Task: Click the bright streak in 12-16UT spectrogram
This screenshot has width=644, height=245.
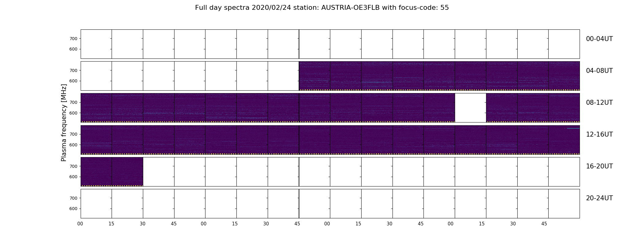Action: click(573, 128)
